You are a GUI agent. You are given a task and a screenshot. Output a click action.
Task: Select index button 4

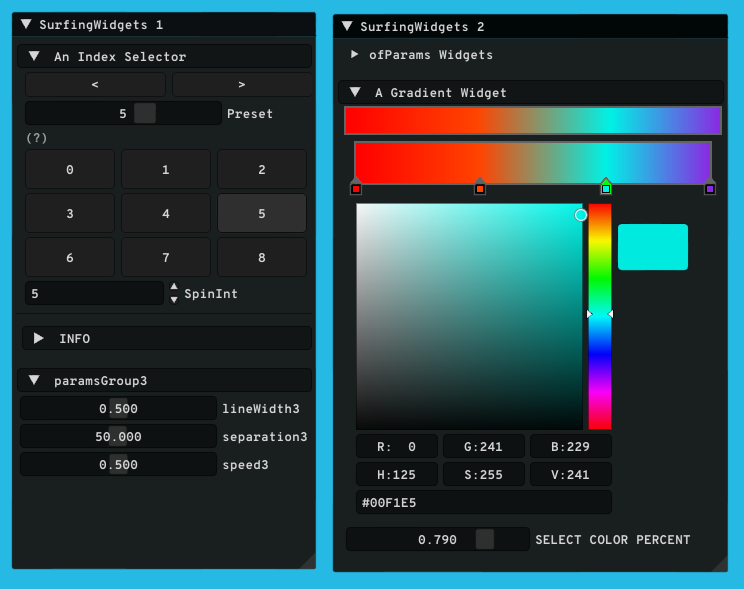pyautogui.click(x=166, y=213)
